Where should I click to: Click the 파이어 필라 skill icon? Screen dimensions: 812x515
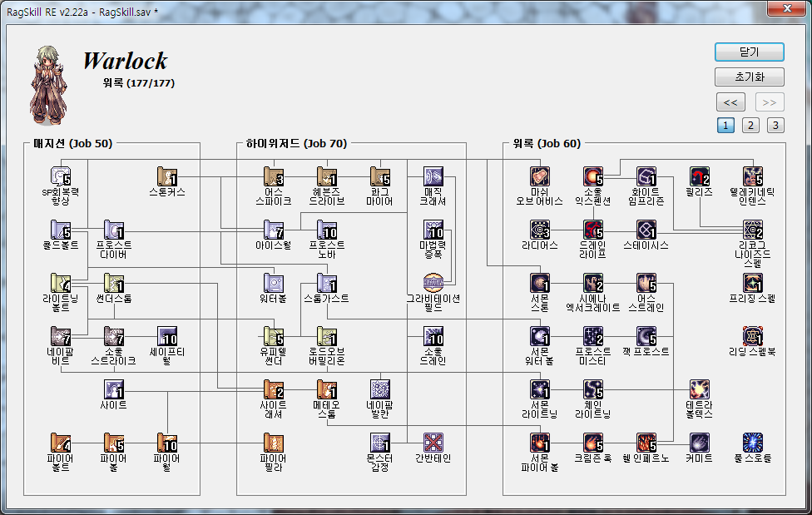274,443
